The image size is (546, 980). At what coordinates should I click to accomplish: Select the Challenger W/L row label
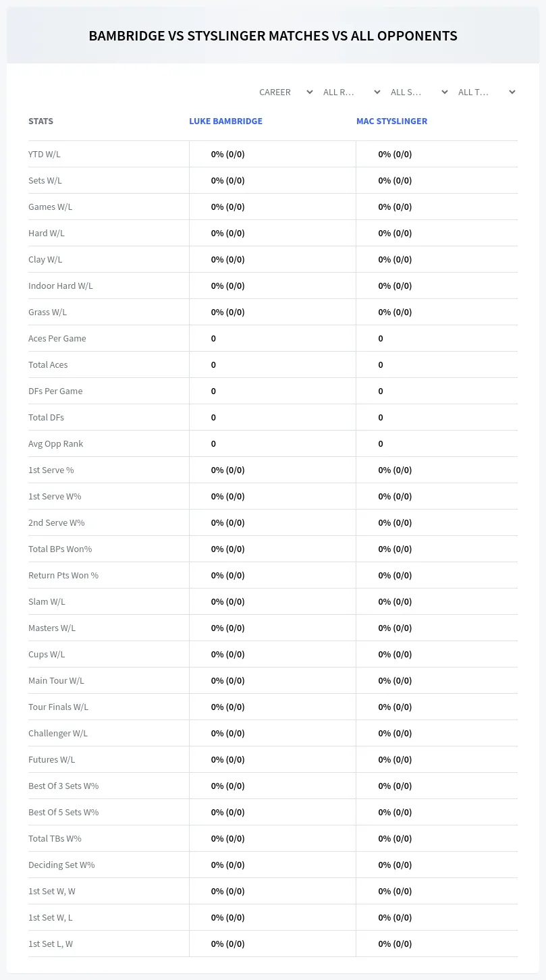[58, 733]
